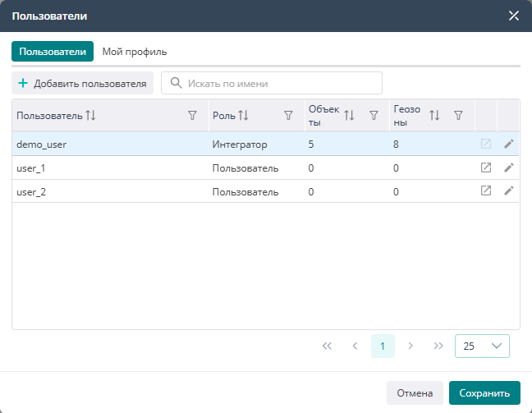
Task: Go to the previous page of users
Action: 355,346
